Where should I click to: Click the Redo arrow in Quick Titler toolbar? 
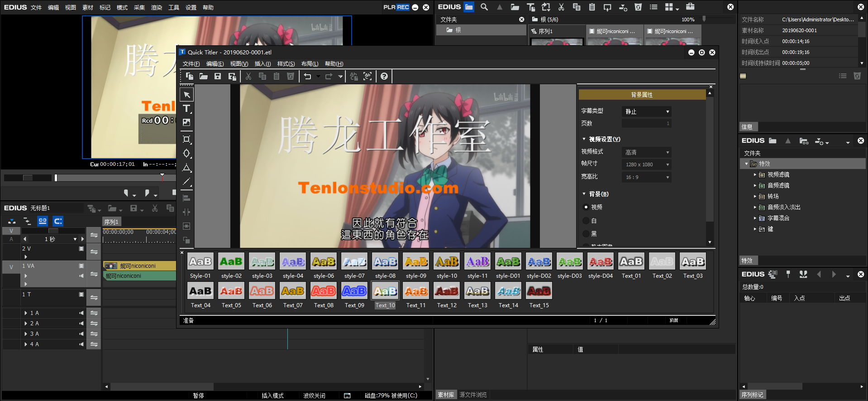pos(329,76)
